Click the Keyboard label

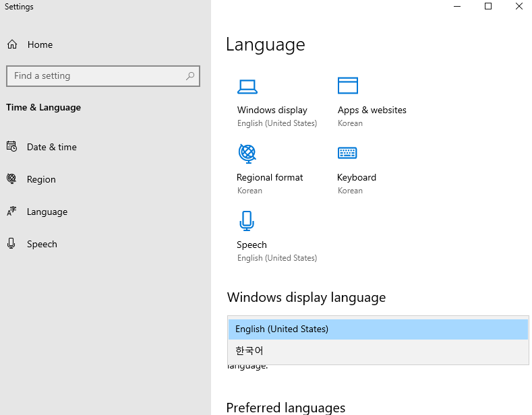click(357, 178)
